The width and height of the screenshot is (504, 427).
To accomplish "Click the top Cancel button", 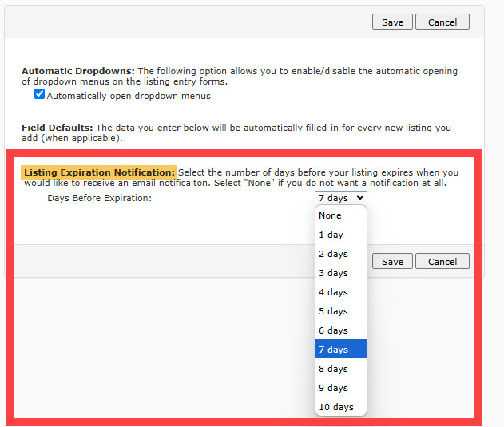I will pyautogui.click(x=442, y=22).
